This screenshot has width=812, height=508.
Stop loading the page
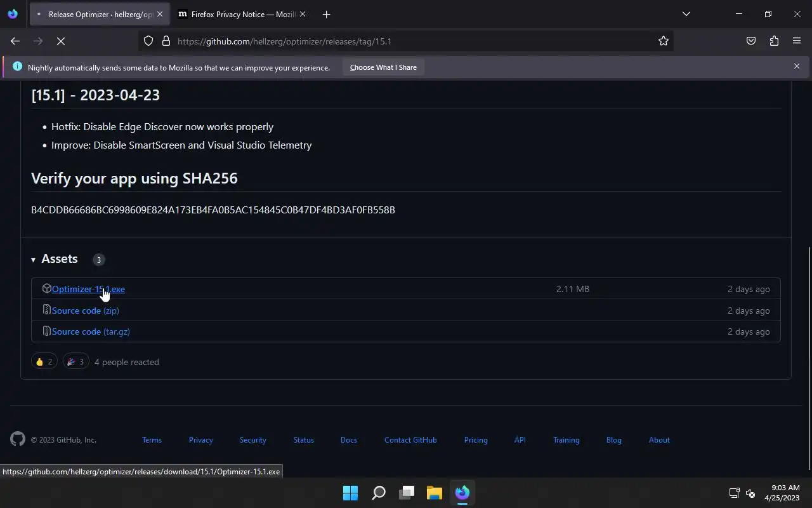click(60, 41)
